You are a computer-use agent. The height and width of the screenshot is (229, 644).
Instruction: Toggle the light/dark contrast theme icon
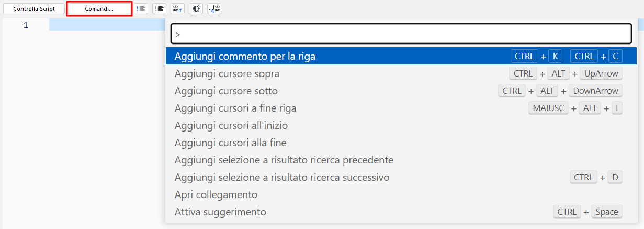196,9
